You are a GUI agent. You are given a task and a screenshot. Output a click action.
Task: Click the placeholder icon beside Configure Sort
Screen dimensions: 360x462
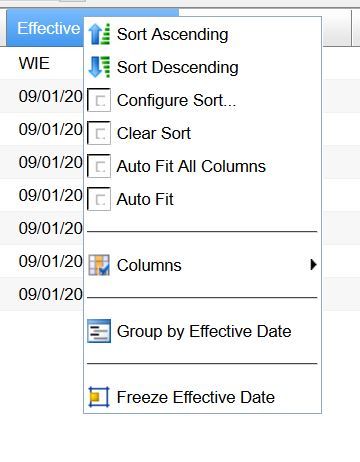tap(99, 100)
